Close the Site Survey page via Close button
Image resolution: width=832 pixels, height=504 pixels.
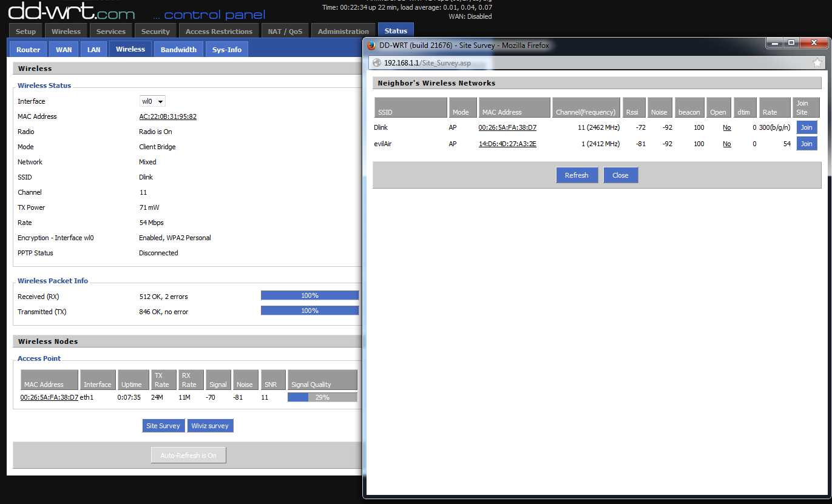(x=620, y=175)
